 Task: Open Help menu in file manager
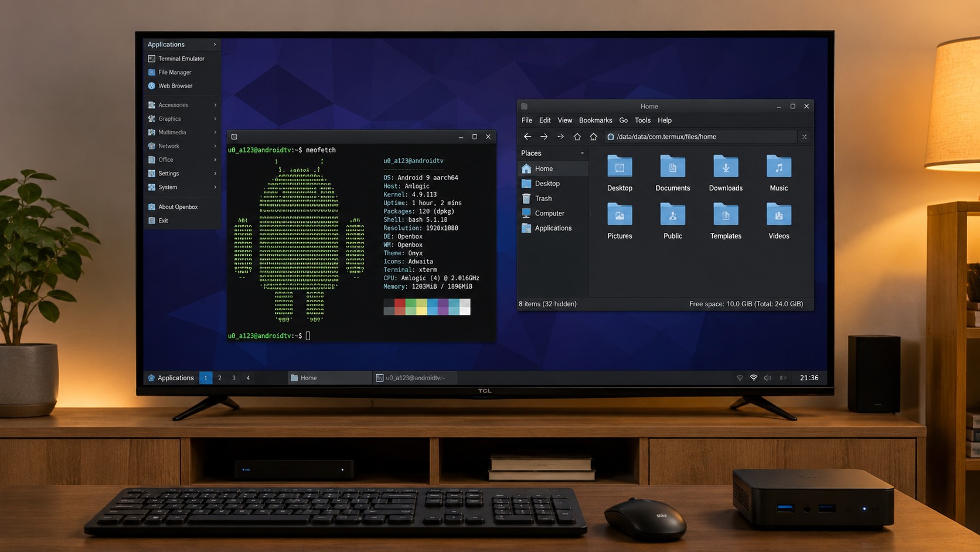pos(665,120)
